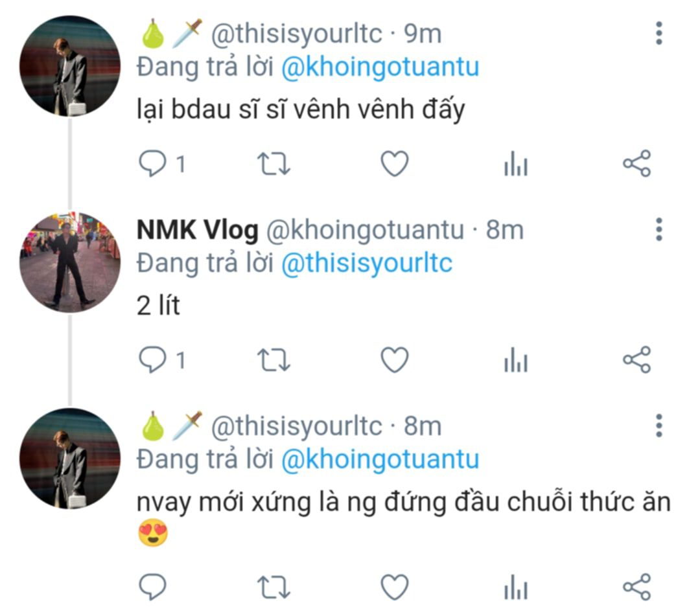Reply to the "đứng đầu chuỗi thức ăn" tweet
Viewport: 700px width, 614px height.
pos(153,588)
